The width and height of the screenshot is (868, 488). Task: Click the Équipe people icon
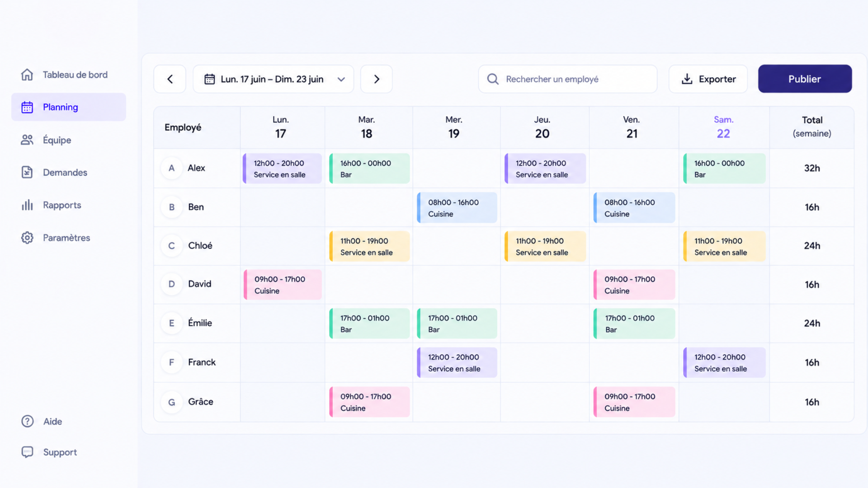click(x=27, y=140)
